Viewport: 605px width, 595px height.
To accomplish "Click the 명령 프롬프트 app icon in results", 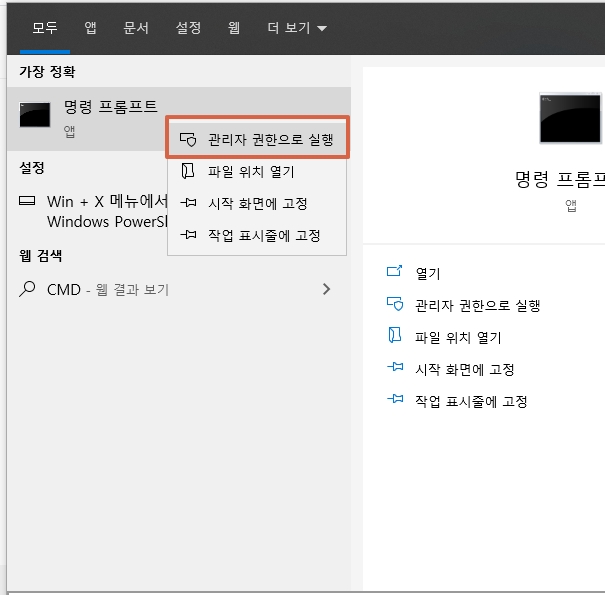I will click(35, 115).
